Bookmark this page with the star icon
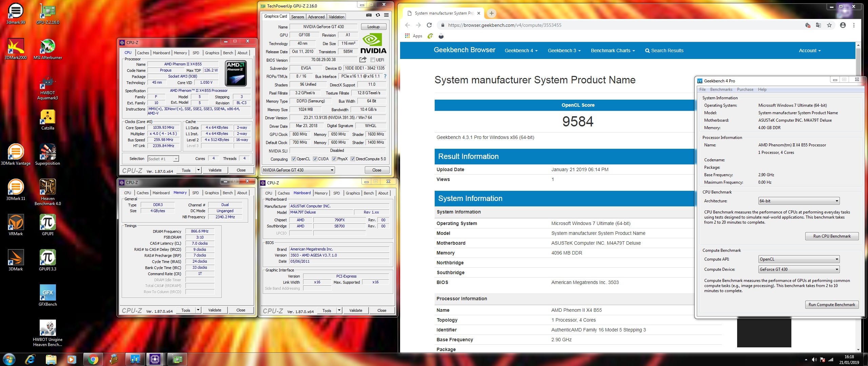The width and height of the screenshot is (868, 366). (829, 25)
